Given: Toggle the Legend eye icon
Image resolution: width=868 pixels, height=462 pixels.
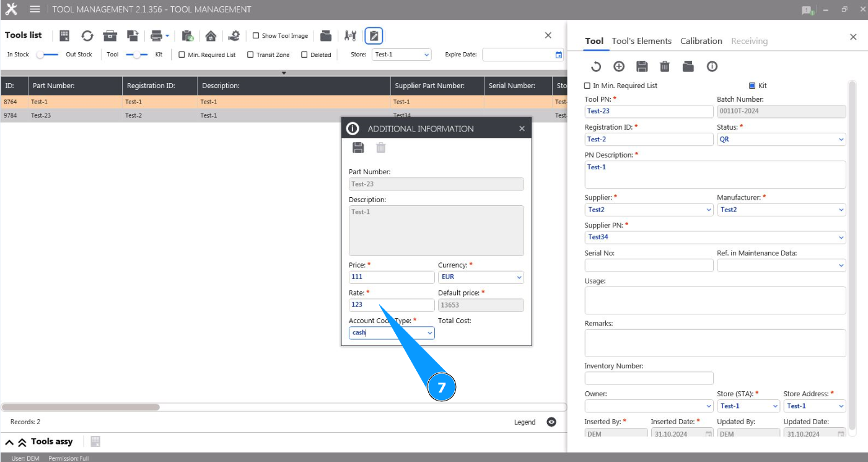Looking at the screenshot, I should 551,422.
